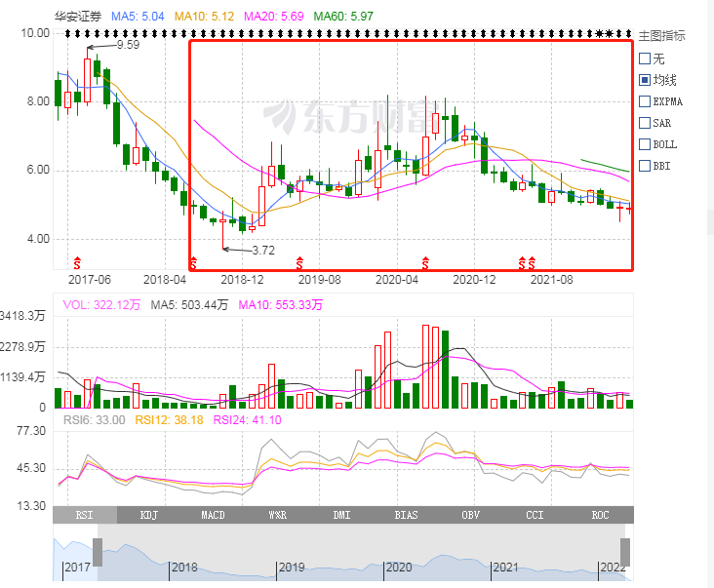Switch to the CCI tab
Image resolution: width=714 pixels, height=588 pixels.
tap(535, 515)
